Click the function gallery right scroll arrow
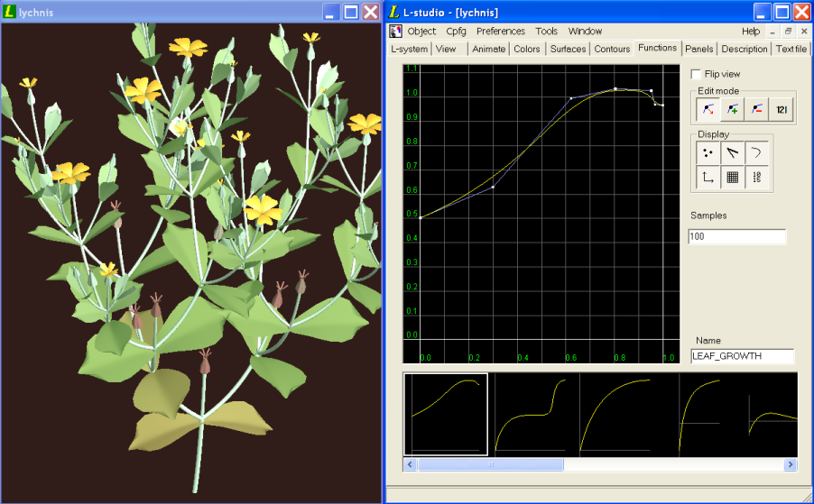814x504 pixels. tap(791, 464)
